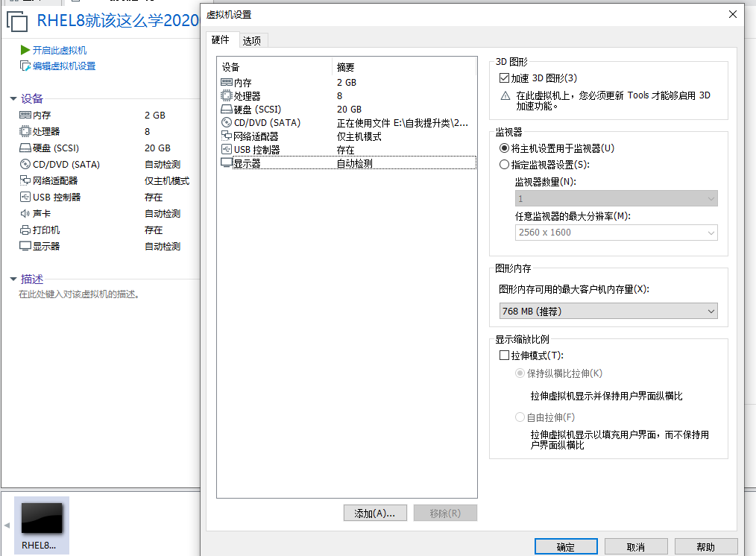756x556 pixels.
Task: Click description field in main window
Action: point(79,294)
